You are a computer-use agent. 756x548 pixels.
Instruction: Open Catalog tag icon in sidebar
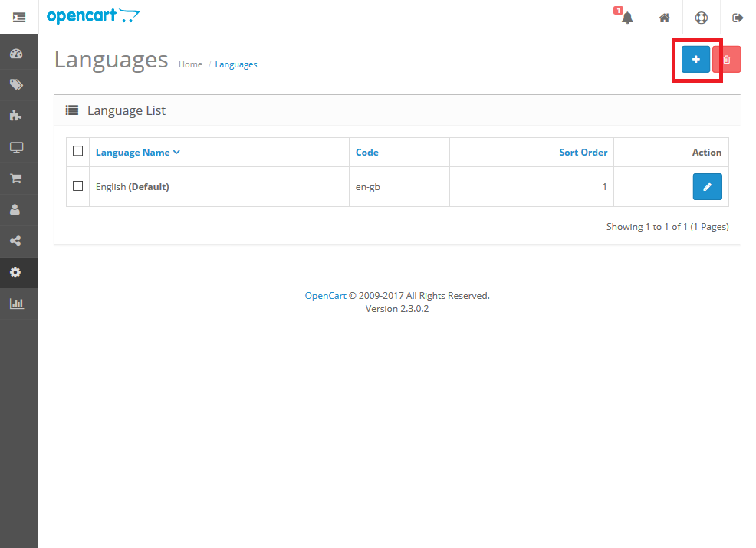pyautogui.click(x=16, y=85)
